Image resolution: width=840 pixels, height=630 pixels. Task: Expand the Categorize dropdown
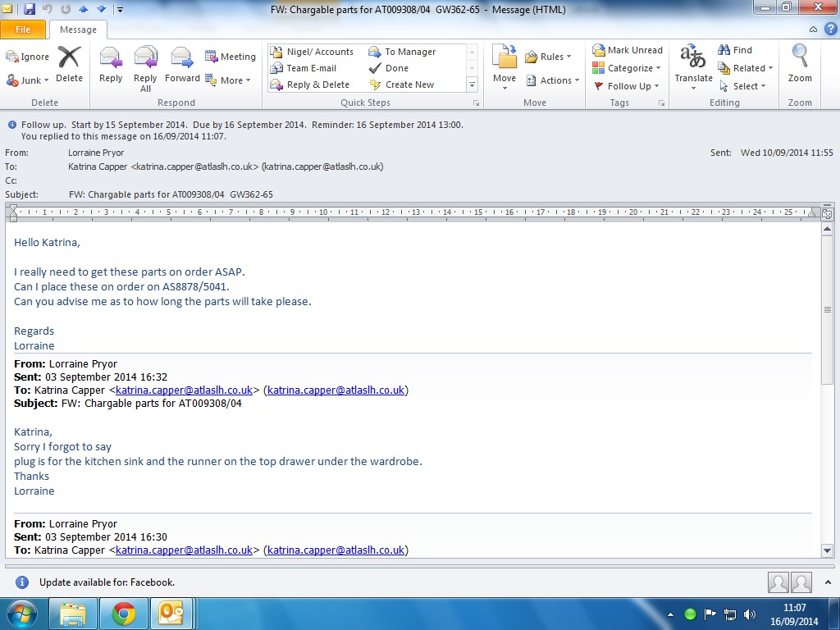coord(626,68)
